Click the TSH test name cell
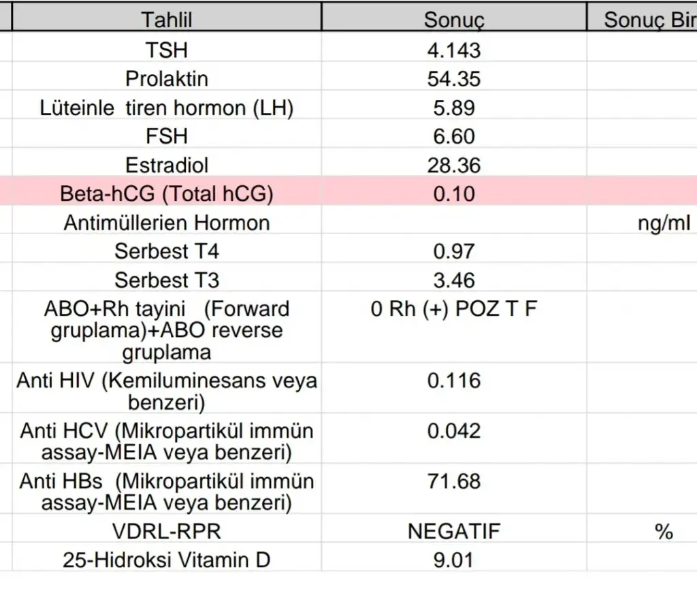The width and height of the screenshot is (697, 616). (x=167, y=50)
